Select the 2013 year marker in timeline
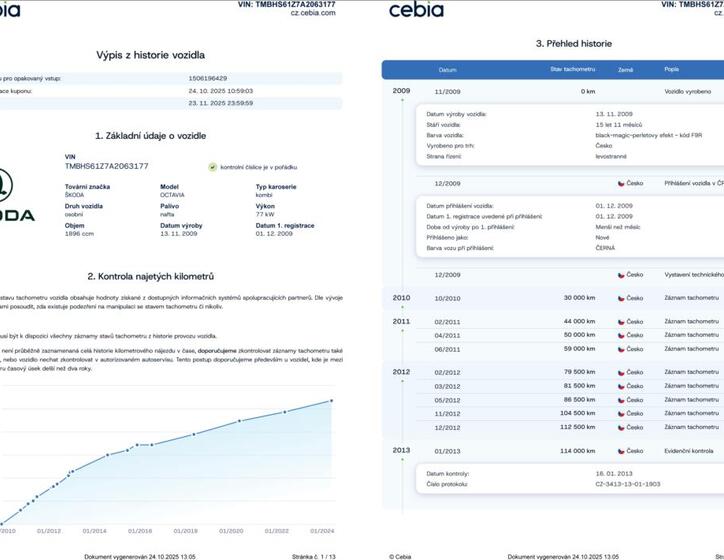The image size is (724, 560). coord(401,450)
